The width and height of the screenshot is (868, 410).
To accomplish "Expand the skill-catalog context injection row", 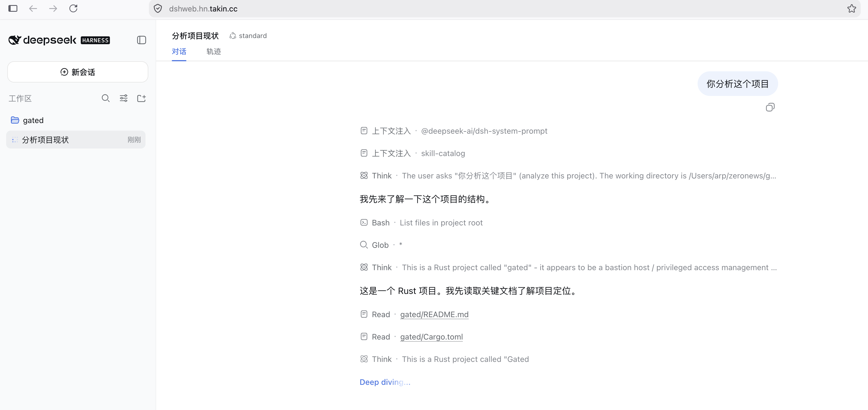I will (412, 153).
